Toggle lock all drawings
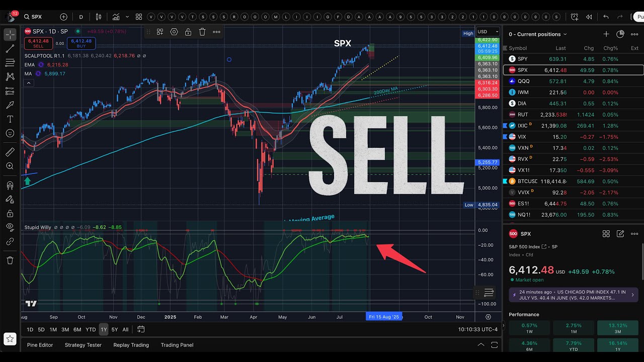The height and width of the screenshot is (362, 644). (x=10, y=213)
